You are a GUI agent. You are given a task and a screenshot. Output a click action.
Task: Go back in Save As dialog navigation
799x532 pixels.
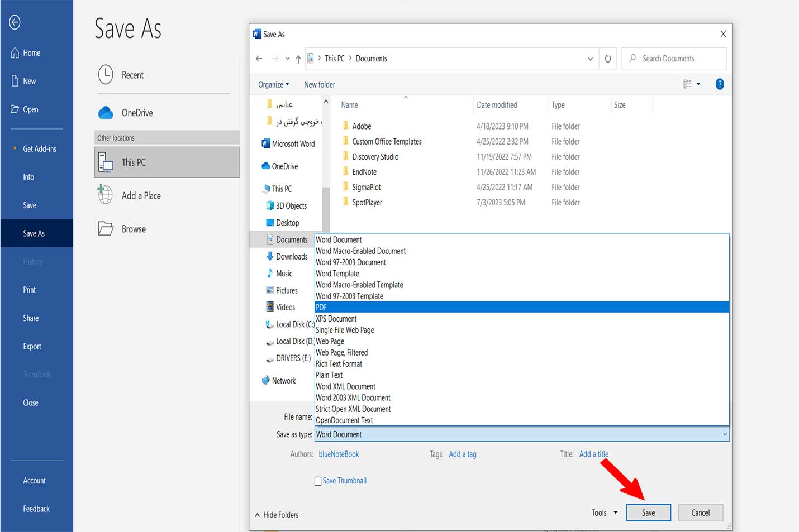click(x=259, y=59)
